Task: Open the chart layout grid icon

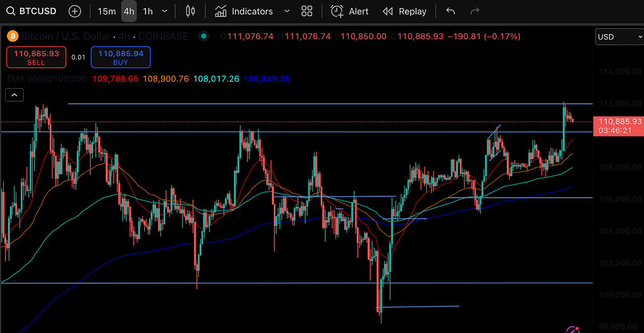Action: tap(307, 11)
